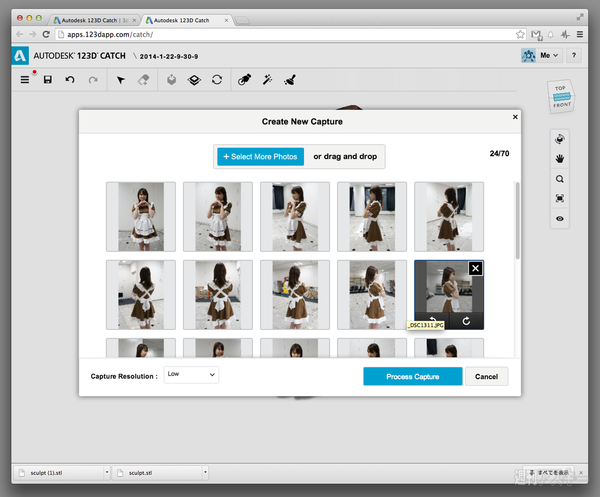
Task: Click the 24/70 photo count
Action: coord(499,153)
